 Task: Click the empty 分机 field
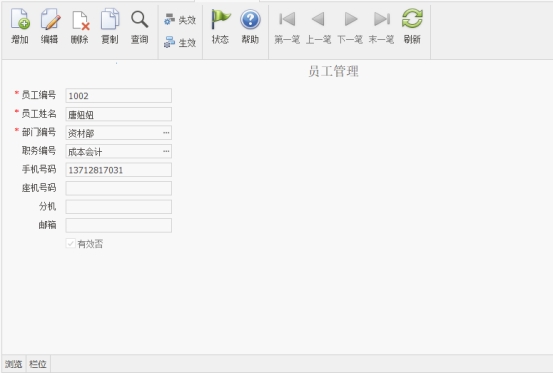pyautogui.click(x=119, y=207)
